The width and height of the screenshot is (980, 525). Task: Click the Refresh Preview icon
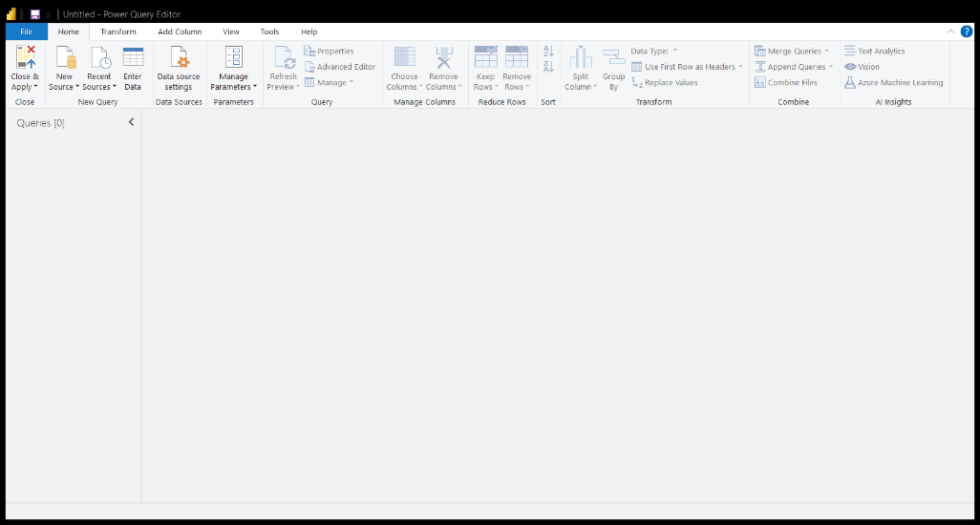[285, 57]
